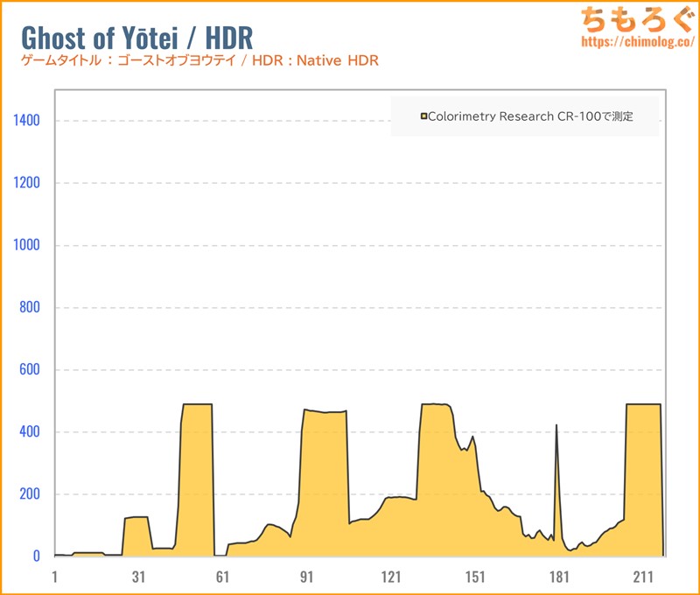Select the 211 x-axis tick label
This screenshot has height=595, width=700.
click(x=643, y=577)
